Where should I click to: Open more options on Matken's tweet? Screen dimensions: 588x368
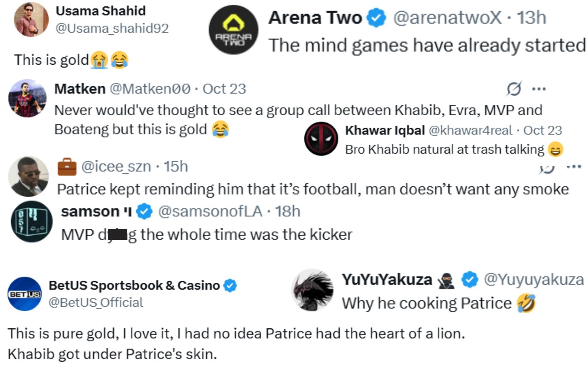(x=539, y=89)
